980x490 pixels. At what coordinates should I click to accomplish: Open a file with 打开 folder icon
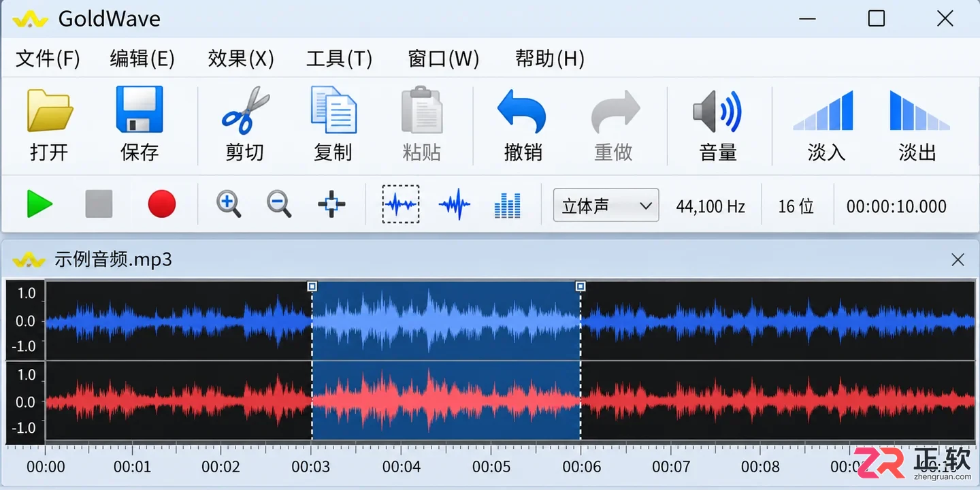tap(49, 110)
